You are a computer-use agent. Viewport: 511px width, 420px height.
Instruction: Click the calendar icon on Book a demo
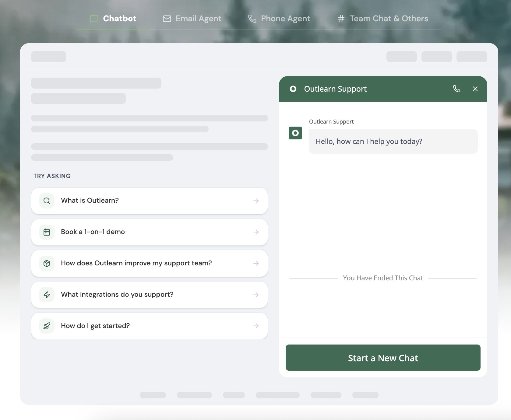tap(47, 232)
